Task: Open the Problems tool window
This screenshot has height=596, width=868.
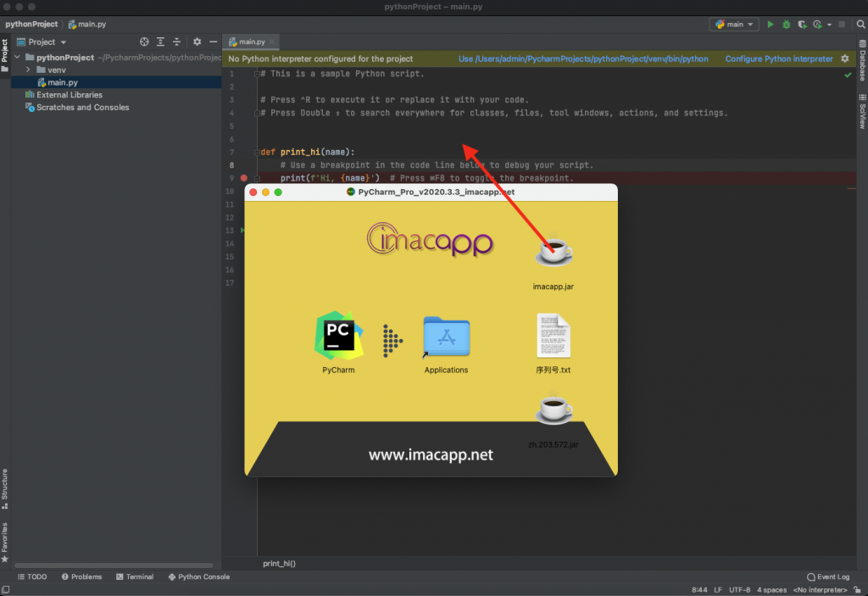Action: [x=81, y=577]
